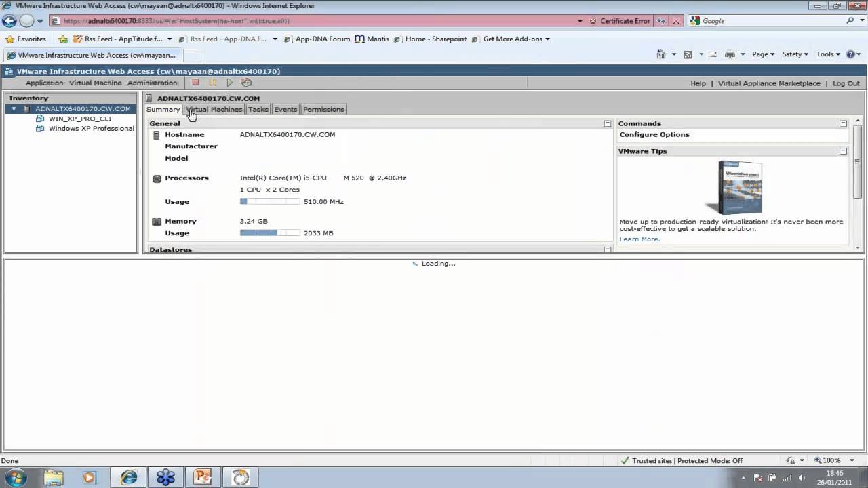Collapse the General section
The height and width of the screenshot is (488, 868).
tap(607, 123)
